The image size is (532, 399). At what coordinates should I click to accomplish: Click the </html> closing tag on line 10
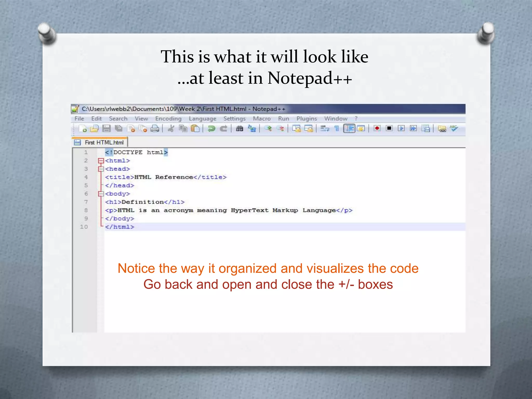coord(119,227)
